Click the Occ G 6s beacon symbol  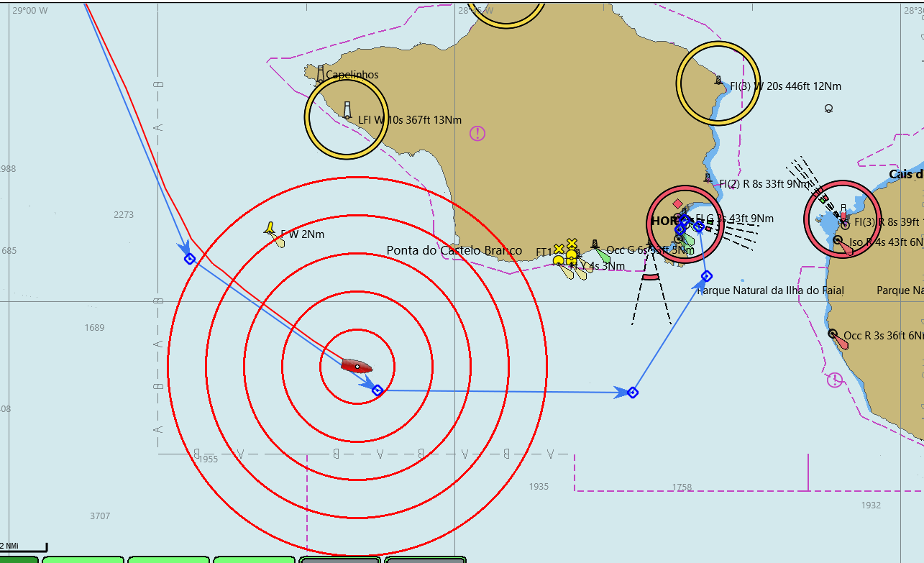point(595,245)
